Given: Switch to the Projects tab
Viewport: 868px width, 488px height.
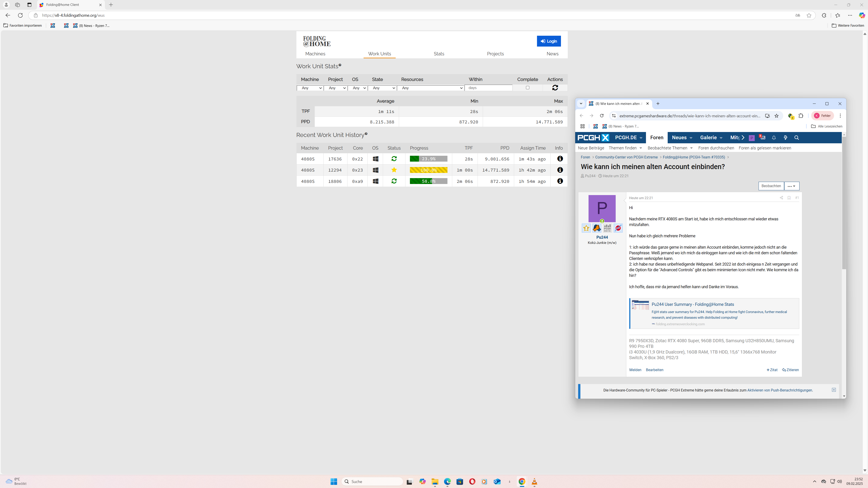Looking at the screenshot, I should [x=495, y=54].
